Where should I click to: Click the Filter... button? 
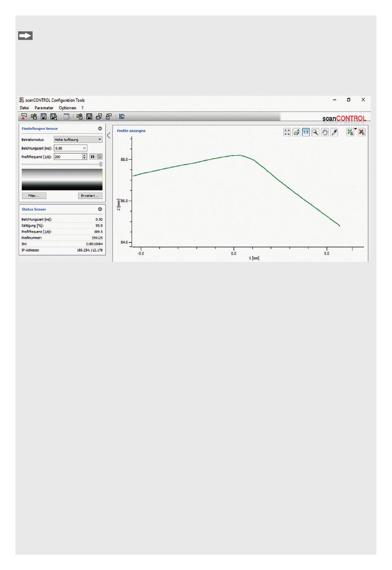34,196
